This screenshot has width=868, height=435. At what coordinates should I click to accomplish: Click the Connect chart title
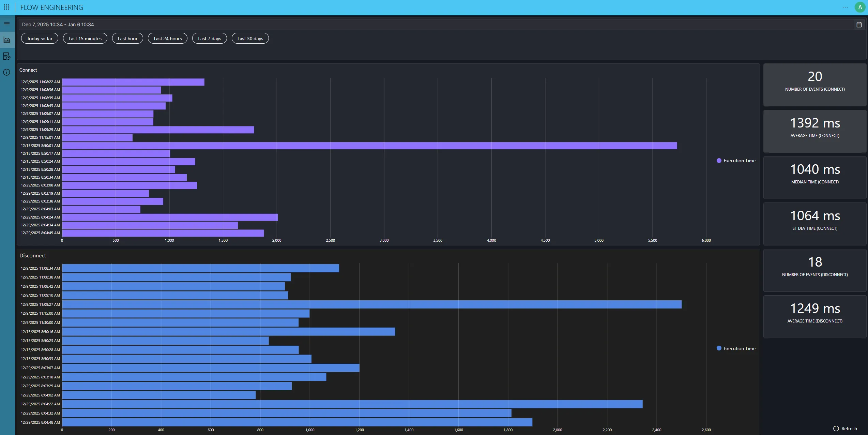(x=28, y=70)
